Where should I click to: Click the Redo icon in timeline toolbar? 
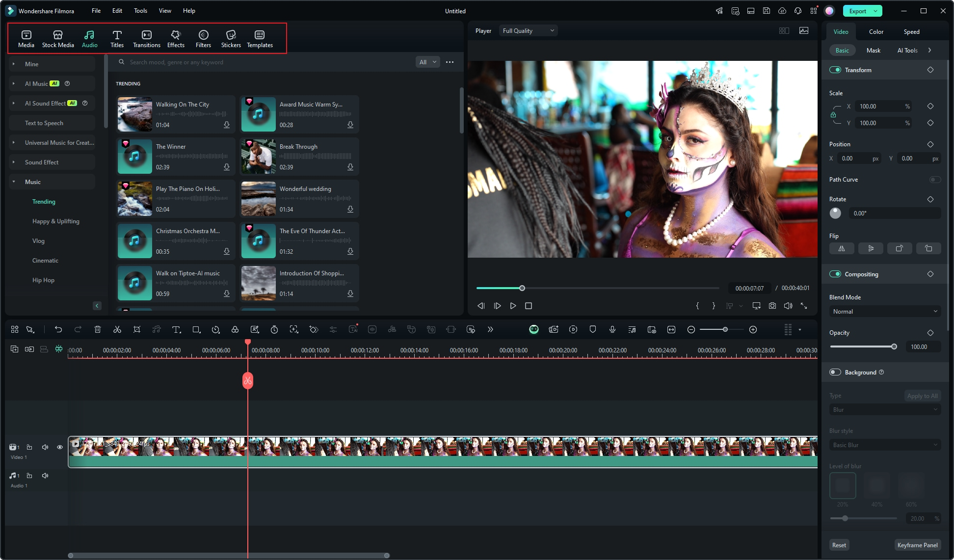[x=78, y=329]
